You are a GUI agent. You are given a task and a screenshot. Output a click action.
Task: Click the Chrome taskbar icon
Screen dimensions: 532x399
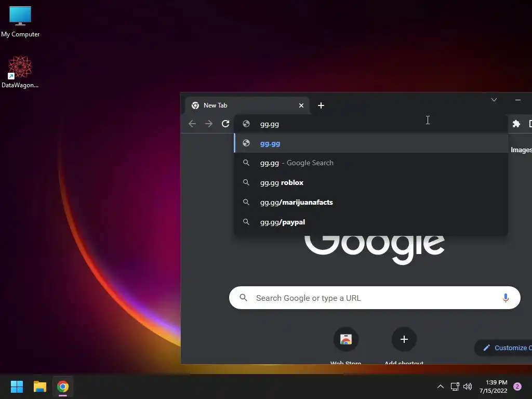pos(63,387)
